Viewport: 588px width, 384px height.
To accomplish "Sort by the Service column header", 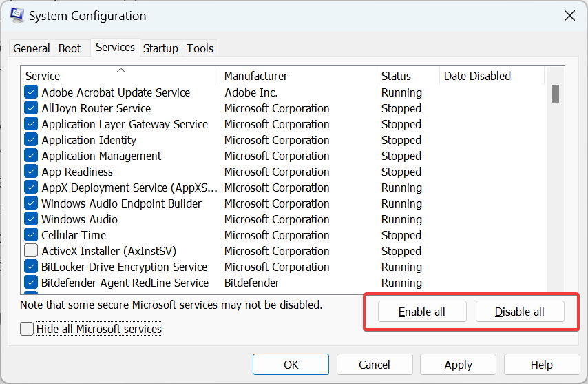I will (x=120, y=76).
